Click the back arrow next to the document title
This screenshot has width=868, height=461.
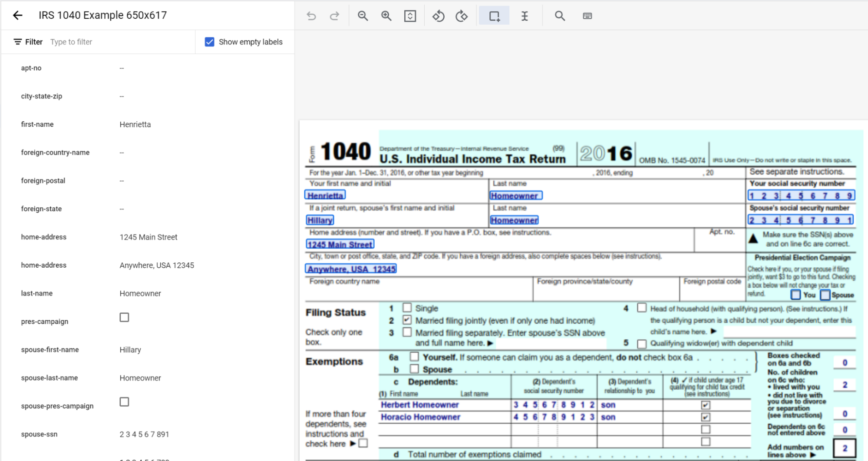17,15
